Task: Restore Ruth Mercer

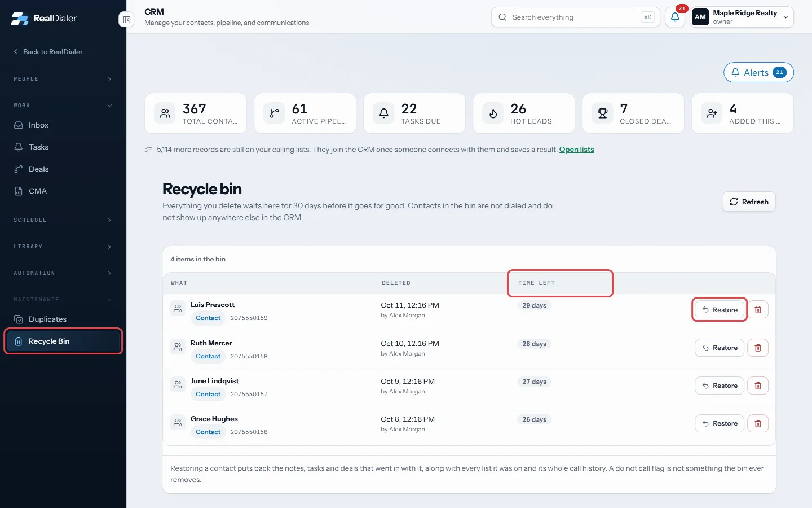Action: pyautogui.click(x=720, y=348)
